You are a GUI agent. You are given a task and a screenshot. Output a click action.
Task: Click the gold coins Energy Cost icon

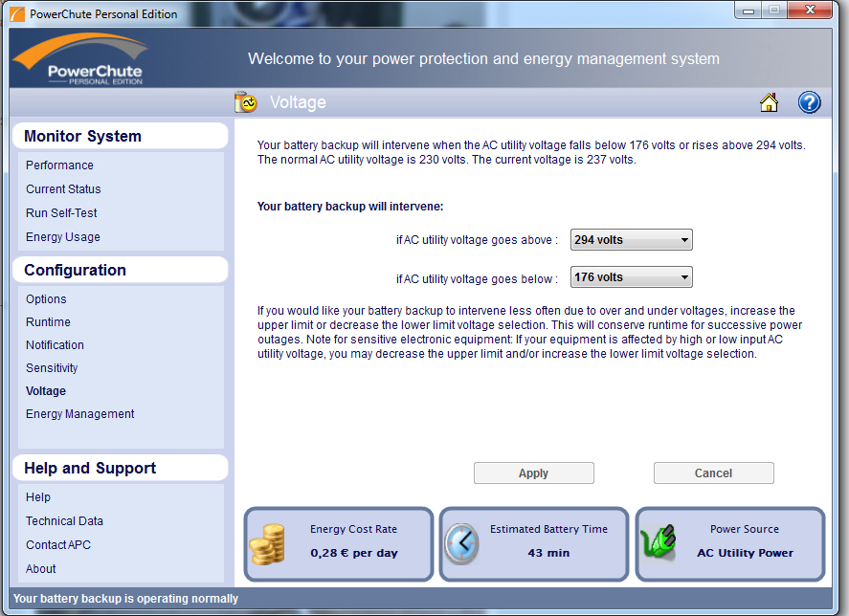tap(267, 544)
